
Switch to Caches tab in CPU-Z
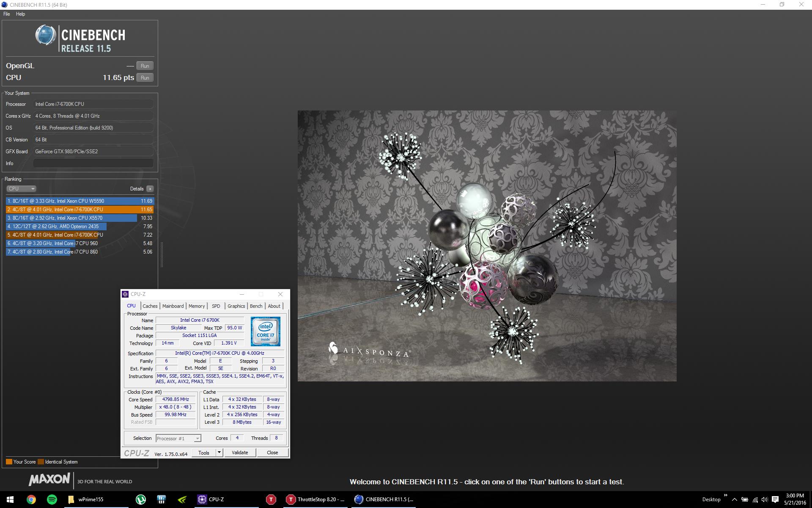coord(150,306)
